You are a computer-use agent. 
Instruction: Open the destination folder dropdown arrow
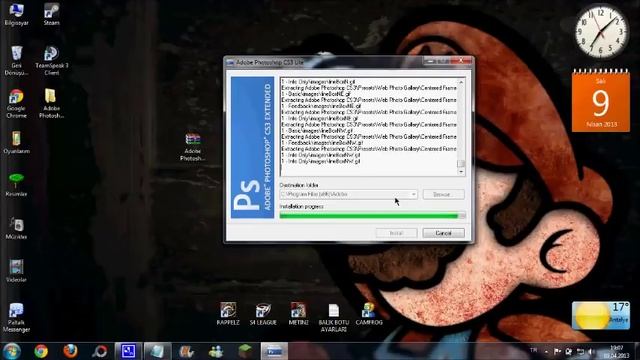coord(413,194)
